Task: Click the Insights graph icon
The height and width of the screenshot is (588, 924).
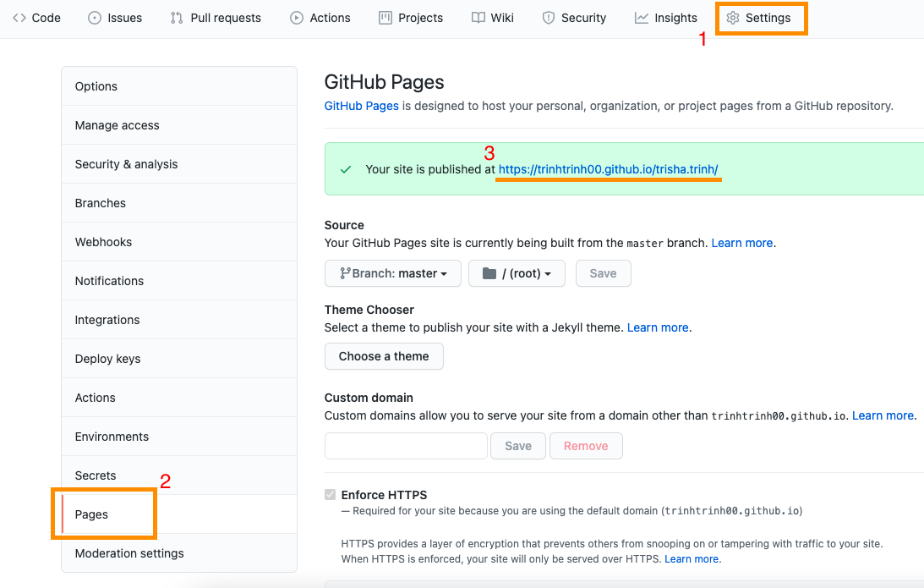Action: pos(641,18)
